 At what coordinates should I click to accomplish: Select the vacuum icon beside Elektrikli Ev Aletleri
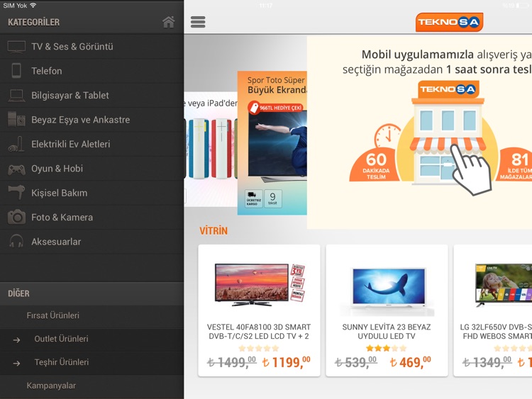(x=16, y=144)
